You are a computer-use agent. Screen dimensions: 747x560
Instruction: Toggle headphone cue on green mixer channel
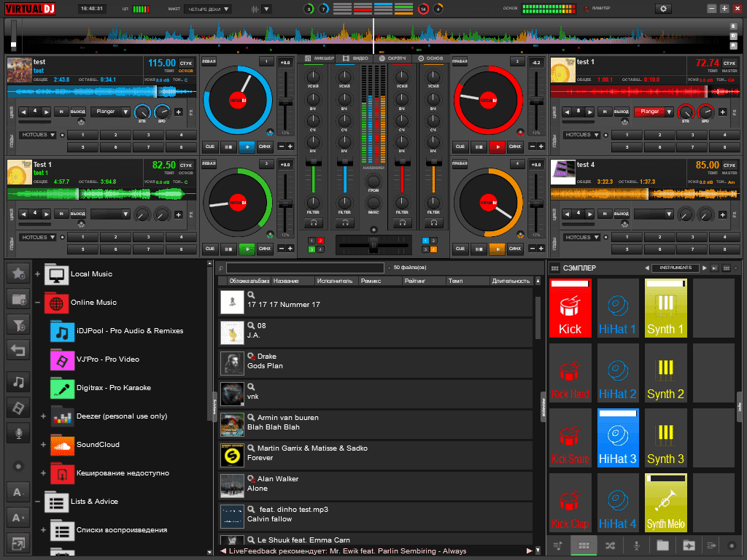tap(314, 222)
